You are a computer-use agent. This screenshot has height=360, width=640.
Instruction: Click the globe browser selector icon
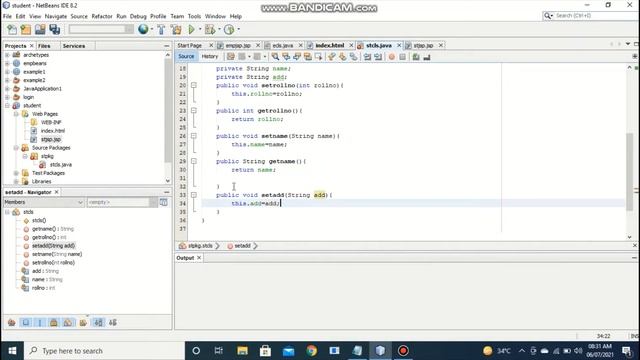(143, 29)
